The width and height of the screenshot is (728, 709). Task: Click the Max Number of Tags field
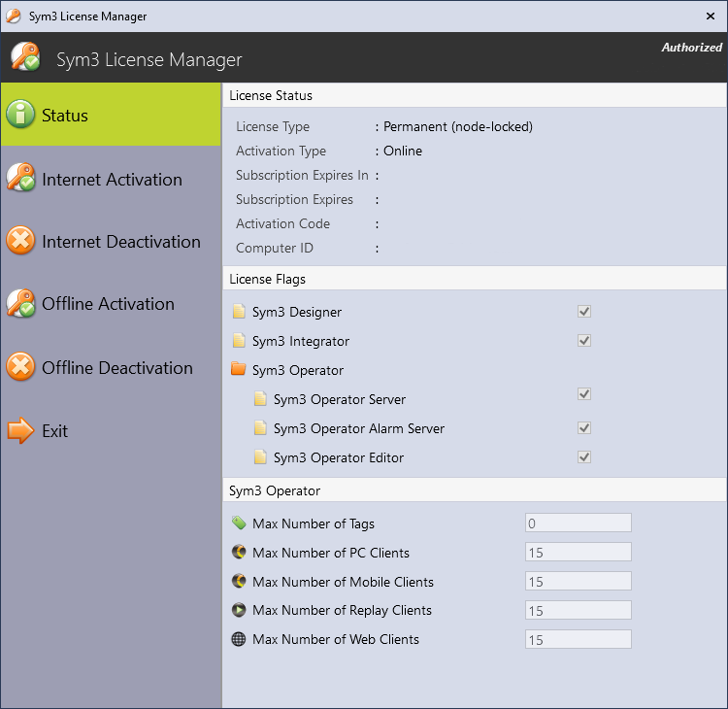(x=579, y=523)
